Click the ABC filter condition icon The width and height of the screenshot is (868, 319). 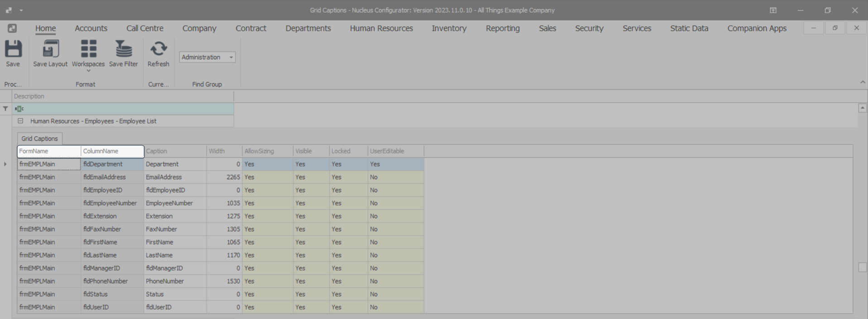pos(19,109)
